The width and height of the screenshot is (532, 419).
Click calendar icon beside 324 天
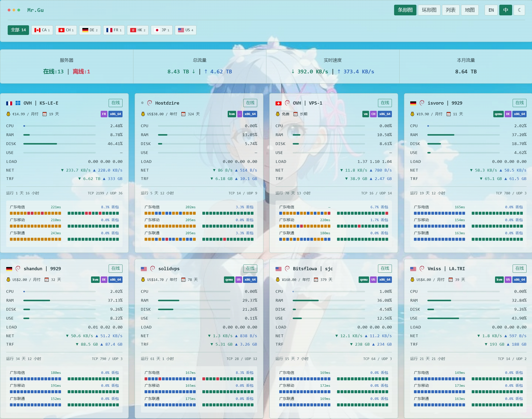tap(183, 114)
